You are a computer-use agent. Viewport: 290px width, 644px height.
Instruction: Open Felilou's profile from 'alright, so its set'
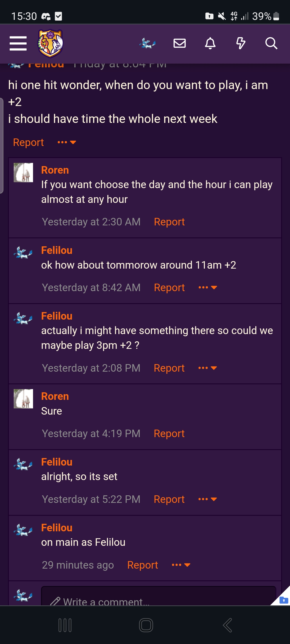click(x=57, y=462)
